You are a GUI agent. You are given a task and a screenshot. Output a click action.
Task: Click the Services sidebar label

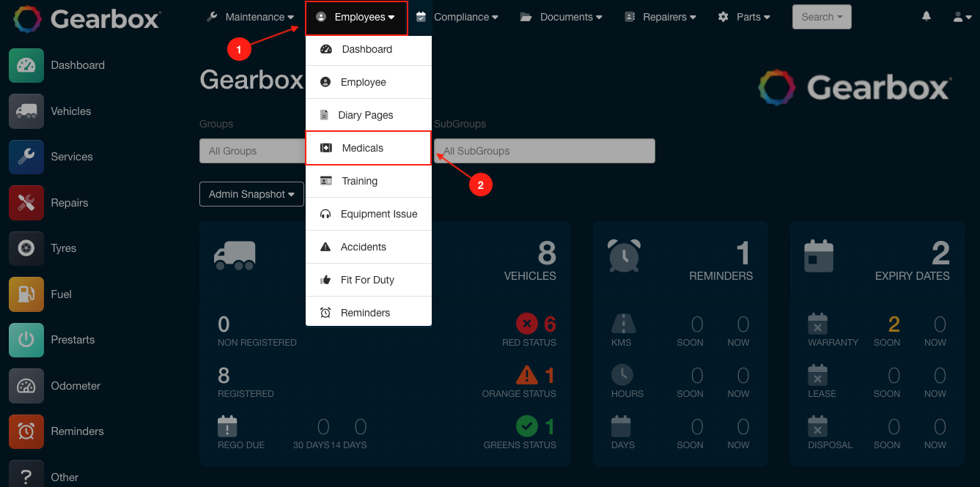tap(72, 157)
